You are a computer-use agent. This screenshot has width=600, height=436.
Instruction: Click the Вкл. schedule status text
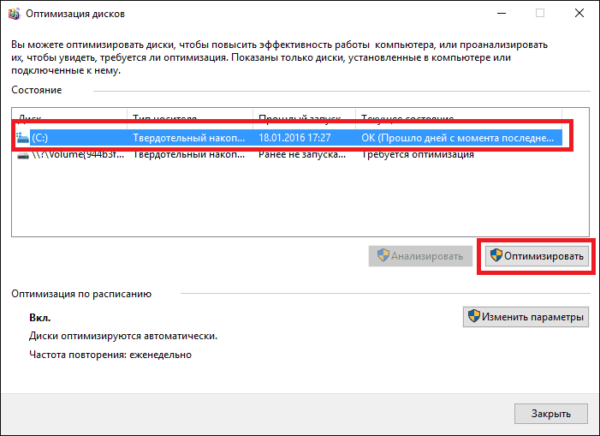coord(40,318)
